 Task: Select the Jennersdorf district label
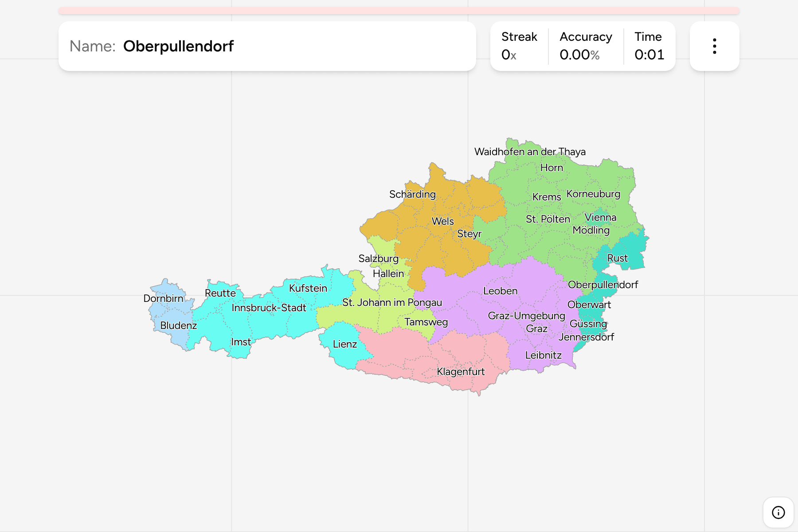pos(586,337)
